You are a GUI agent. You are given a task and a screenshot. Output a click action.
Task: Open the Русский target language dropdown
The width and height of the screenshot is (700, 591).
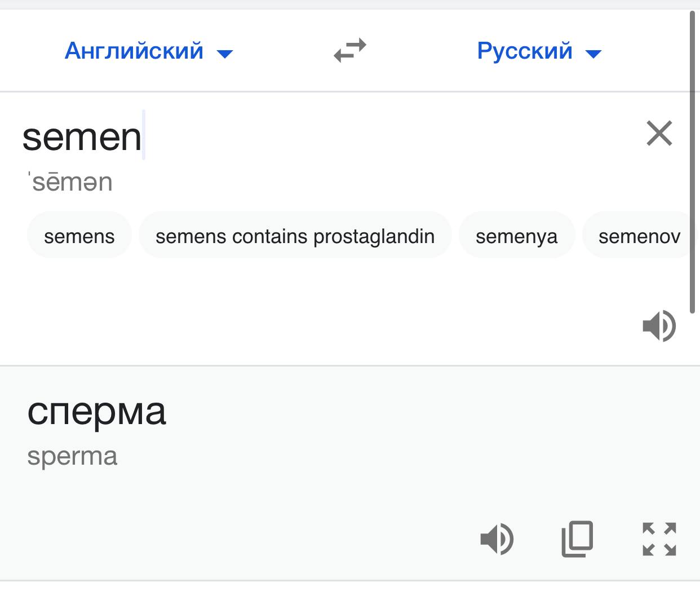pos(539,51)
